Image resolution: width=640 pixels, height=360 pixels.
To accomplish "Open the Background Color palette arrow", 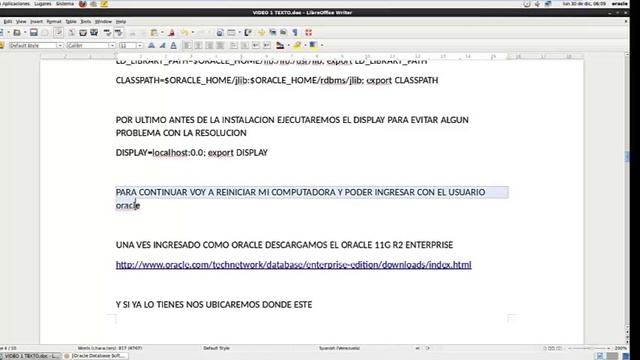I will tap(322, 45).
